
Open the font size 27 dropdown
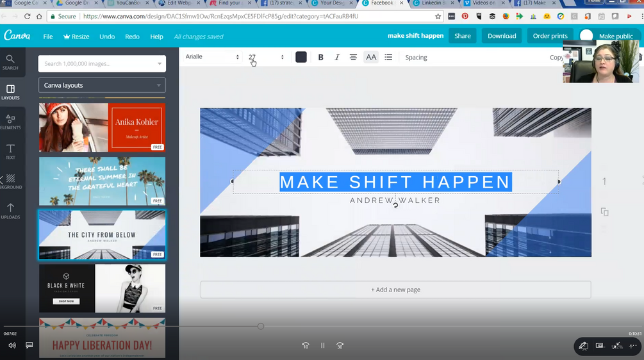pos(266,57)
